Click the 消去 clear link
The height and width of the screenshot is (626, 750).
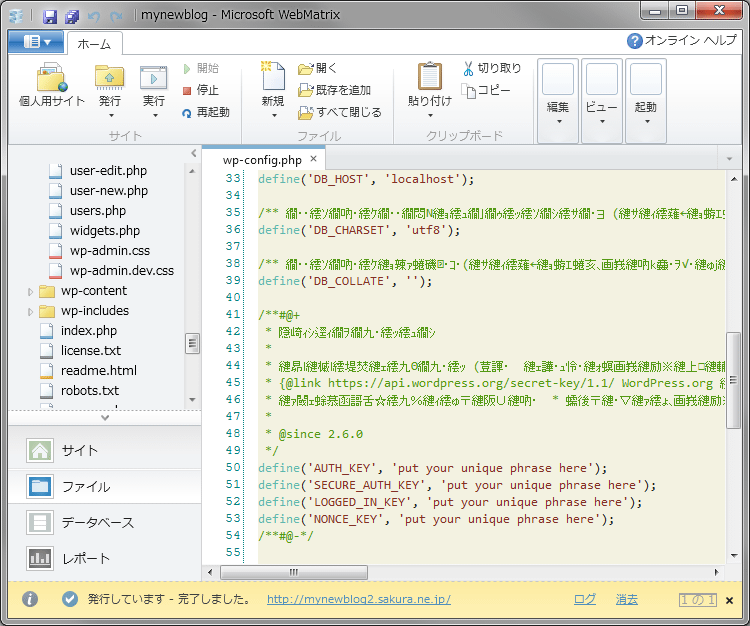[x=627, y=599]
